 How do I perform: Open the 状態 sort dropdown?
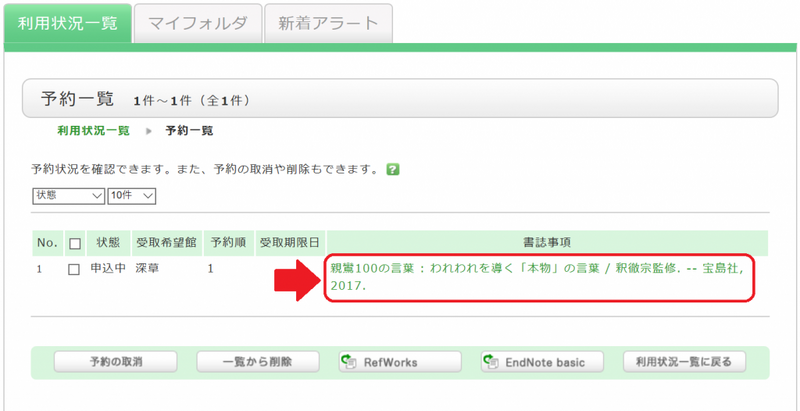pyautogui.click(x=68, y=196)
